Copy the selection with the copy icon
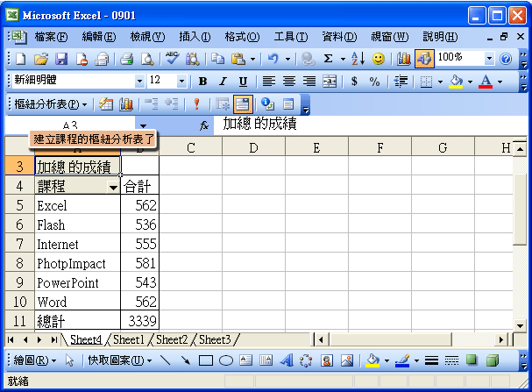The width and height of the screenshot is (532, 392). pyautogui.click(x=217, y=59)
